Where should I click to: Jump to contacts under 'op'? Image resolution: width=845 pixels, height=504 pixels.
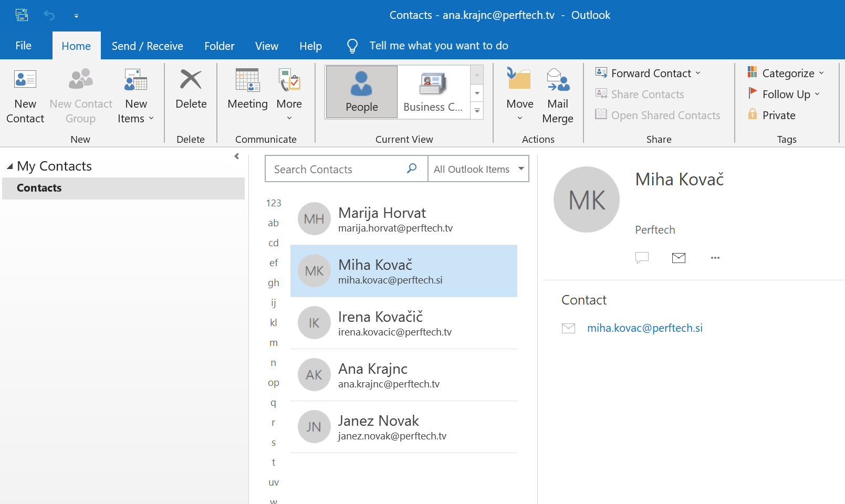pos(274,383)
